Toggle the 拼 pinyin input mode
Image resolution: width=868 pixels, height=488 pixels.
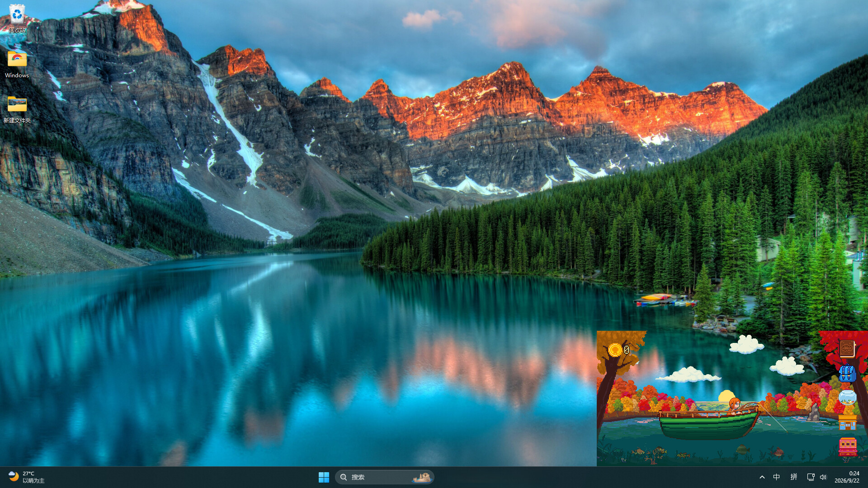(x=794, y=477)
